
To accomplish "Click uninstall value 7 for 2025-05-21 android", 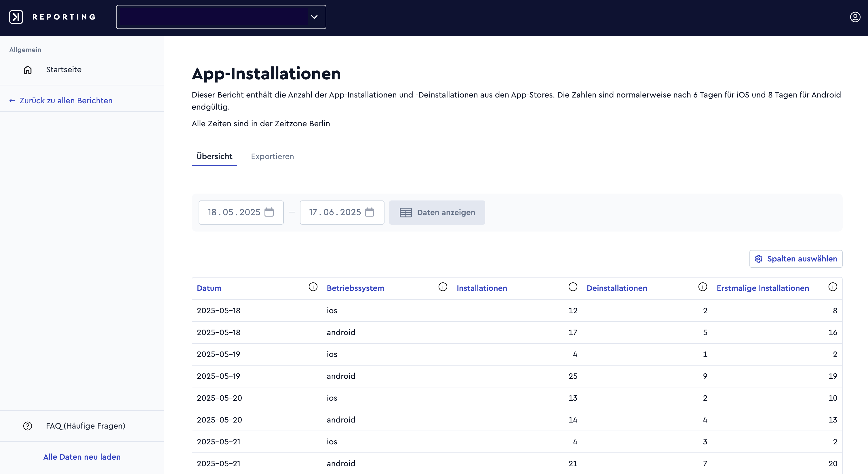I will tap(705, 464).
